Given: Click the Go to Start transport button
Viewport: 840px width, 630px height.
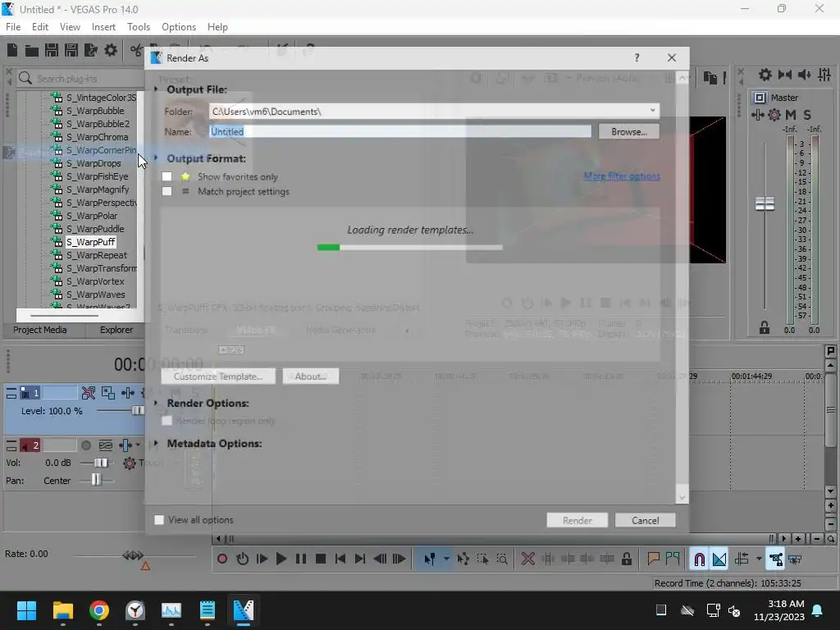Looking at the screenshot, I should tap(340, 559).
